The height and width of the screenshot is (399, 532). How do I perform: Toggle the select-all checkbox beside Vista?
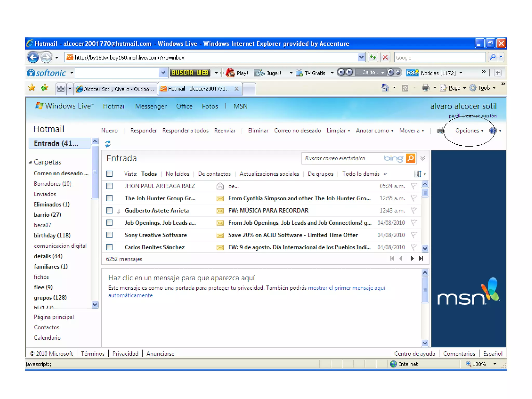click(x=110, y=174)
